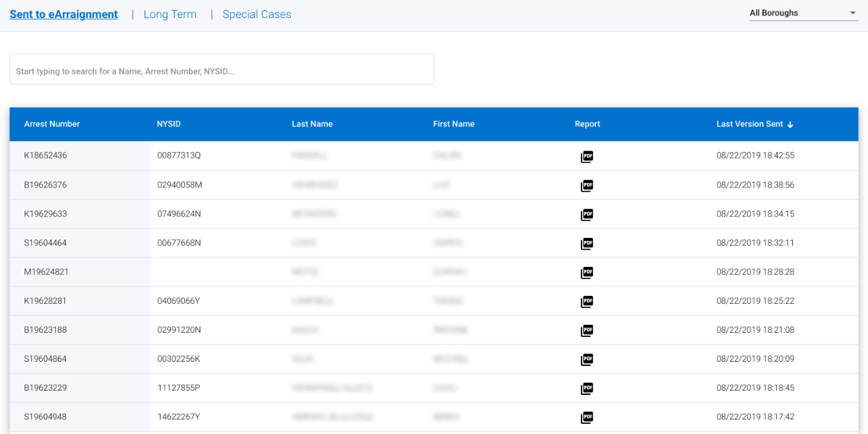Screen dimensions: 868x434
Task: Click the First Name column header
Action: pos(454,124)
